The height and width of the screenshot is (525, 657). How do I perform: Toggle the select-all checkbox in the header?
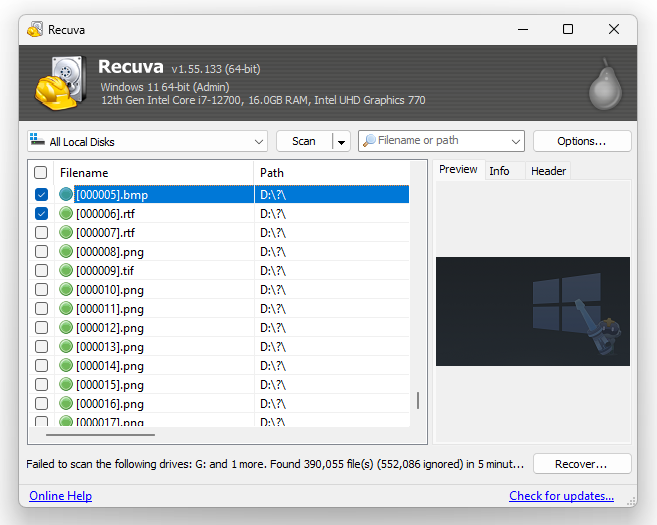pyautogui.click(x=41, y=173)
